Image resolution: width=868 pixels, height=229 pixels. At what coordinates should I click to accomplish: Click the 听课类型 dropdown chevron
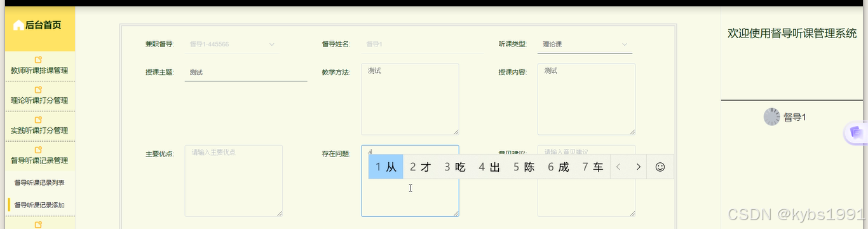[625, 45]
